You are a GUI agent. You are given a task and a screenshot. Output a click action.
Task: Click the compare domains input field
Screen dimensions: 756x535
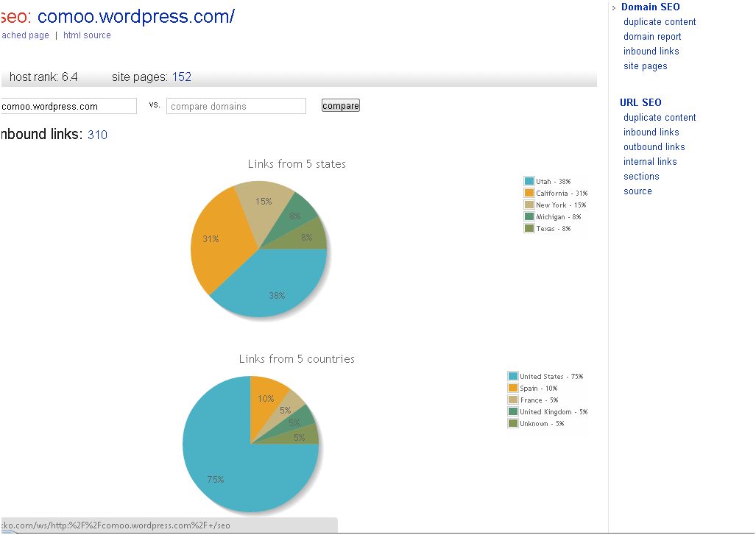coord(236,107)
